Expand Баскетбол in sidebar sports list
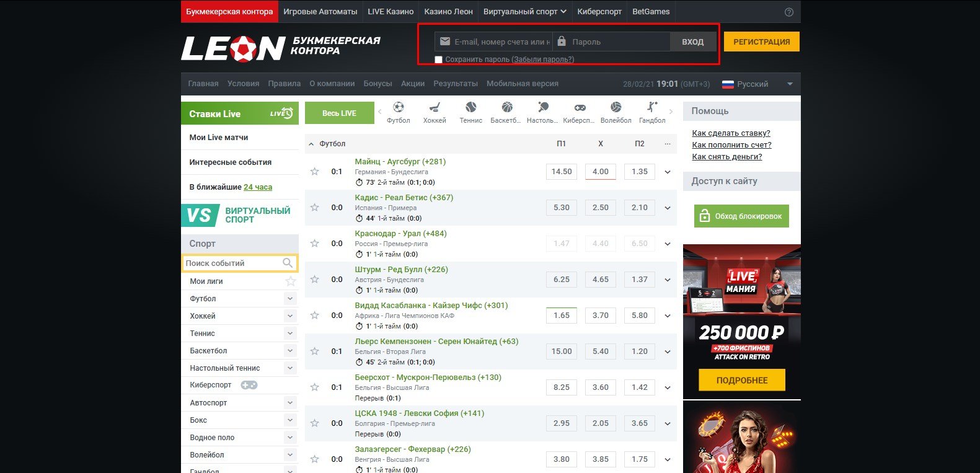Screen dimensions: 980x473 [x=290, y=351]
